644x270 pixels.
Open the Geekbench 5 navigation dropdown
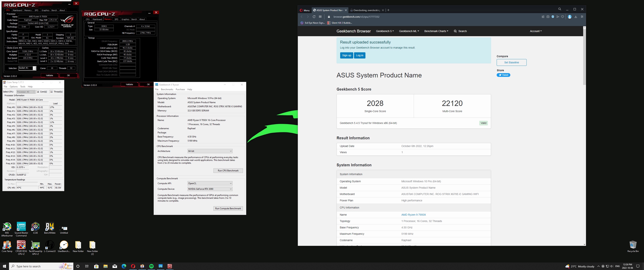pyautogui.click(x=385, y=31)
